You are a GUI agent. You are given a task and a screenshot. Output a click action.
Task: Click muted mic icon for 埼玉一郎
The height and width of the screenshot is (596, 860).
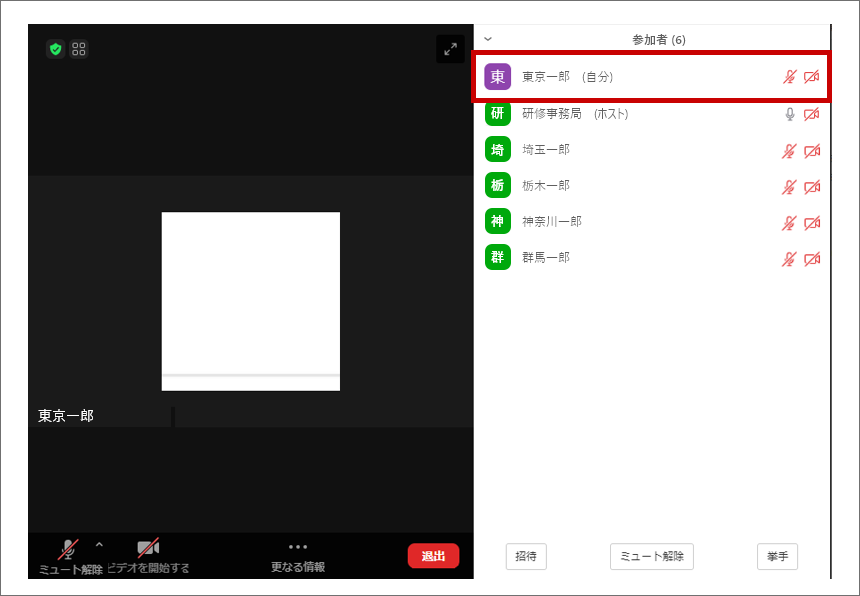coord(789,151)
